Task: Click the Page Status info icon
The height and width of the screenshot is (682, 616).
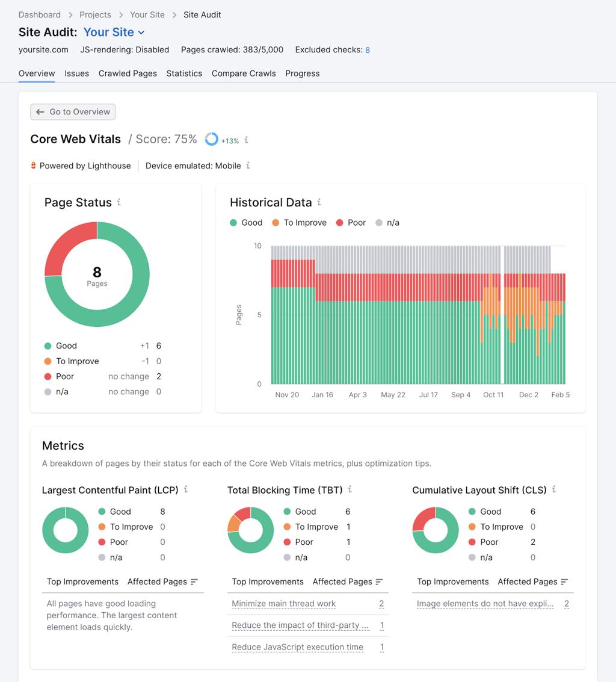Action: point(119,202)
